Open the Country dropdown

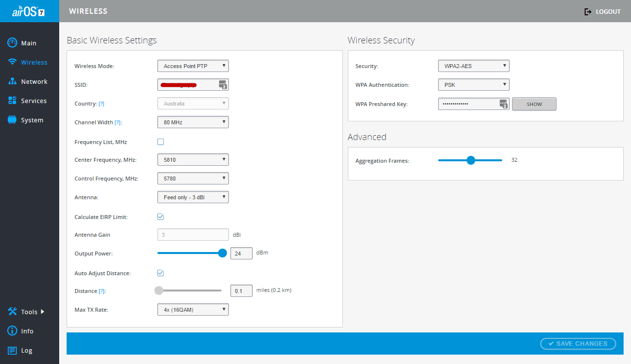pyautogui.click(x=193, y=104)
